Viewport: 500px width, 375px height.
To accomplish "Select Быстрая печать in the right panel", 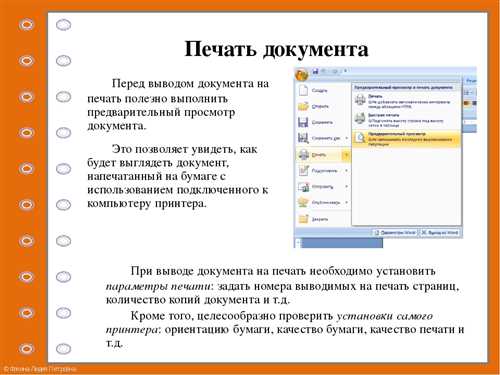I will (x=406, y=120).
